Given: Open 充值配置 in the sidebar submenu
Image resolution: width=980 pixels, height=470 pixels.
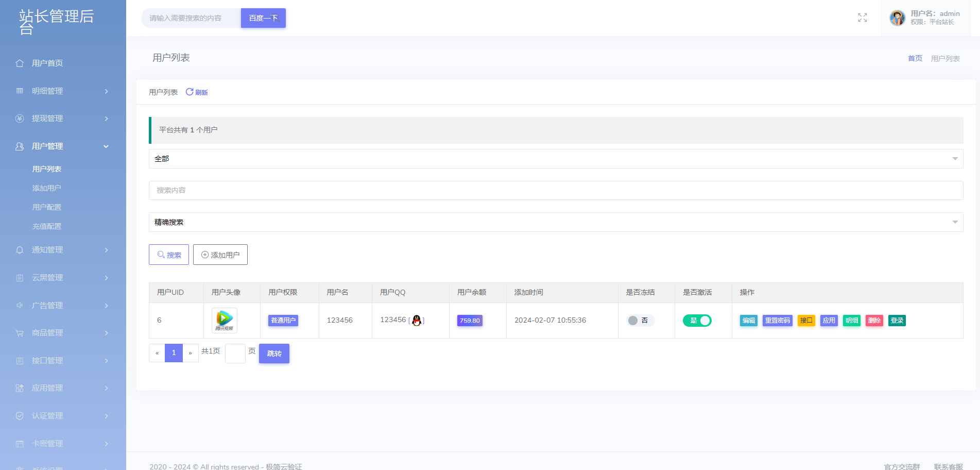Looking at the screenshot, I should click(47, 226).
